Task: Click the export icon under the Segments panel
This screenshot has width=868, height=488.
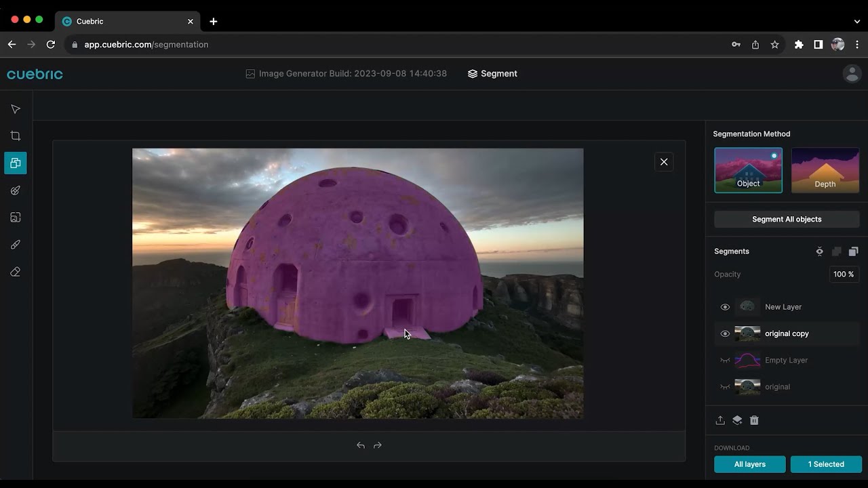Action: click(x=720, y=420)
